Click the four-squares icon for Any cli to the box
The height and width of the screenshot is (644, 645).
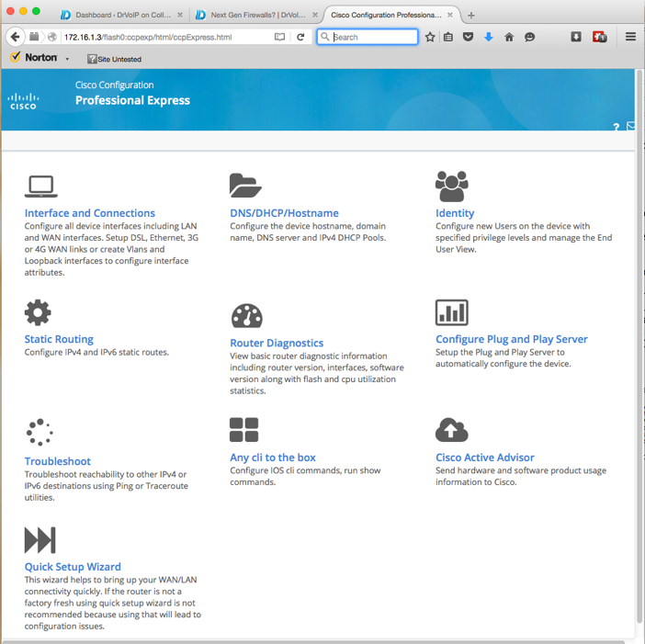(243, 429)
